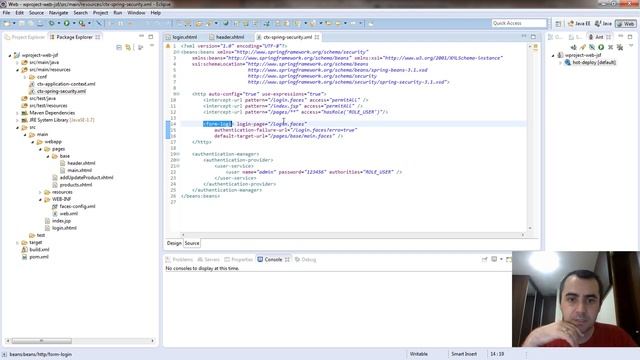Run the selected Ant target

click(601, 47)
